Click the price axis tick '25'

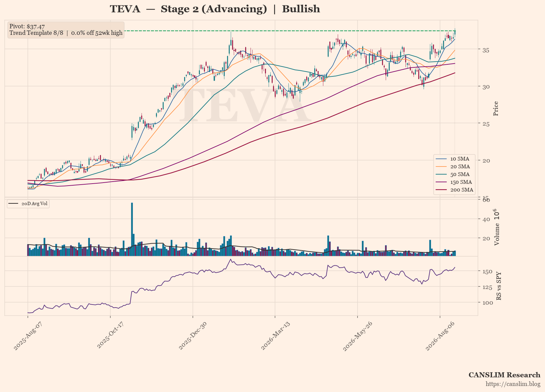click(x=485, y=124)
